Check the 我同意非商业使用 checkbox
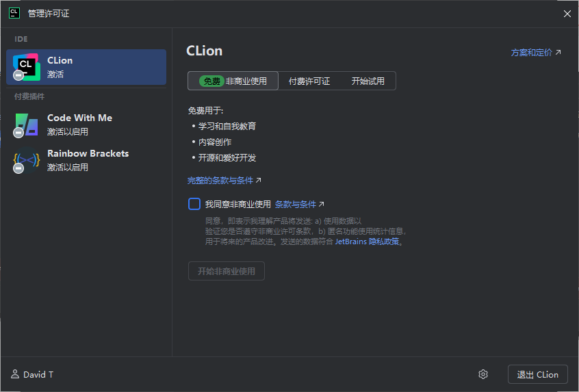This screenshot has height=392, width=579. tap(194, 204)
